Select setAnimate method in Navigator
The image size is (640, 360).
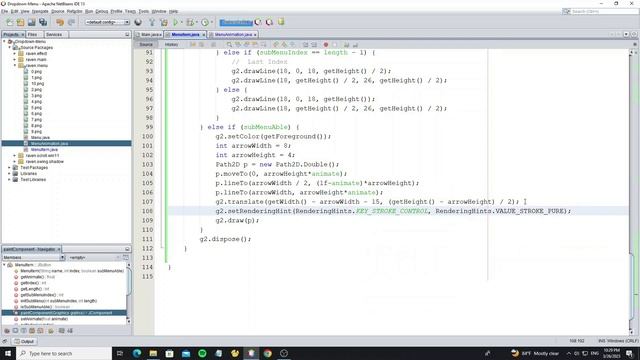coord(44,319)
